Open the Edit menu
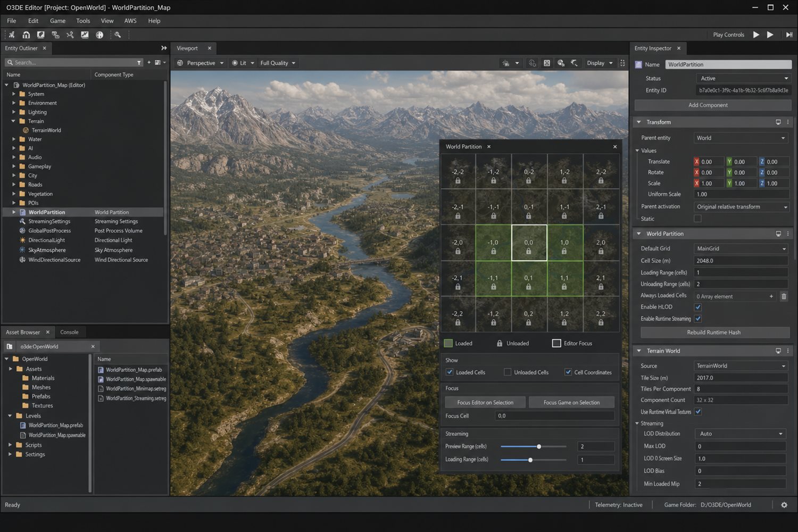The height and width of the screenshot is (532, 798). pos(33,21)
